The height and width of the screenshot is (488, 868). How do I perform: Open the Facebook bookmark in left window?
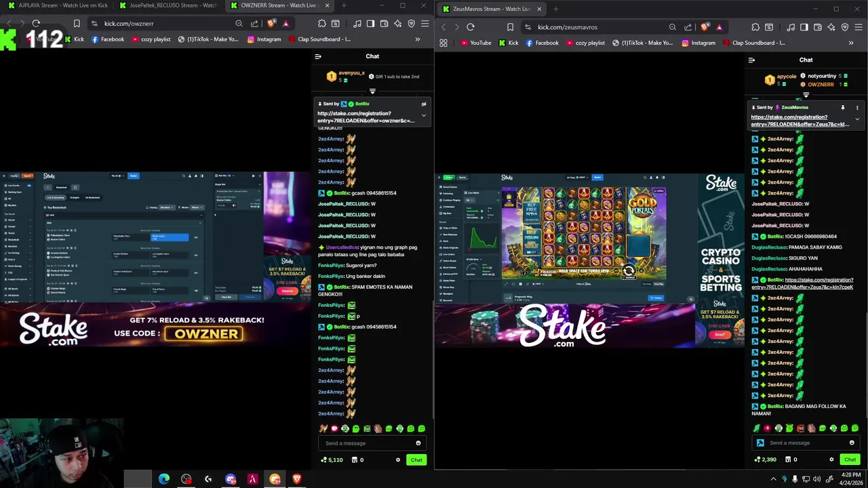click(x=107, y=39)
